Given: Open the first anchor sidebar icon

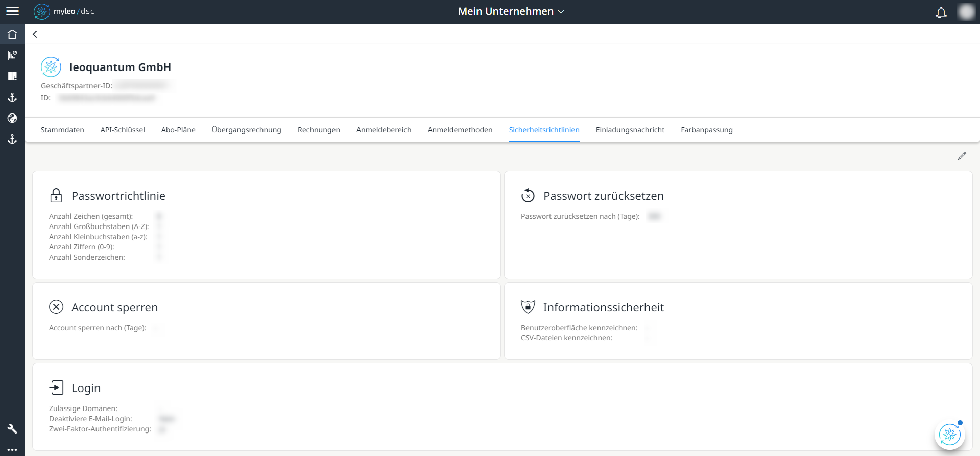Looking at the screenshot, I should (12, 97).
